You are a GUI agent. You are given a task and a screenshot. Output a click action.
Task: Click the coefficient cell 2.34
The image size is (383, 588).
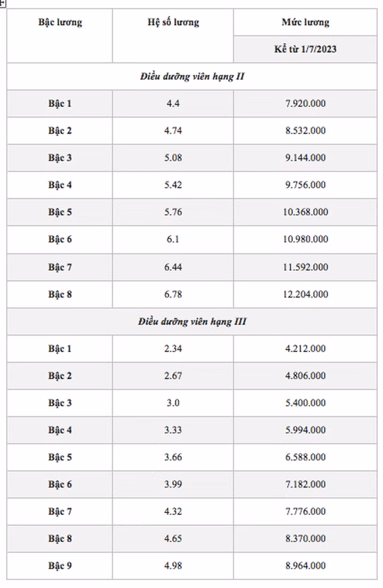173,349
